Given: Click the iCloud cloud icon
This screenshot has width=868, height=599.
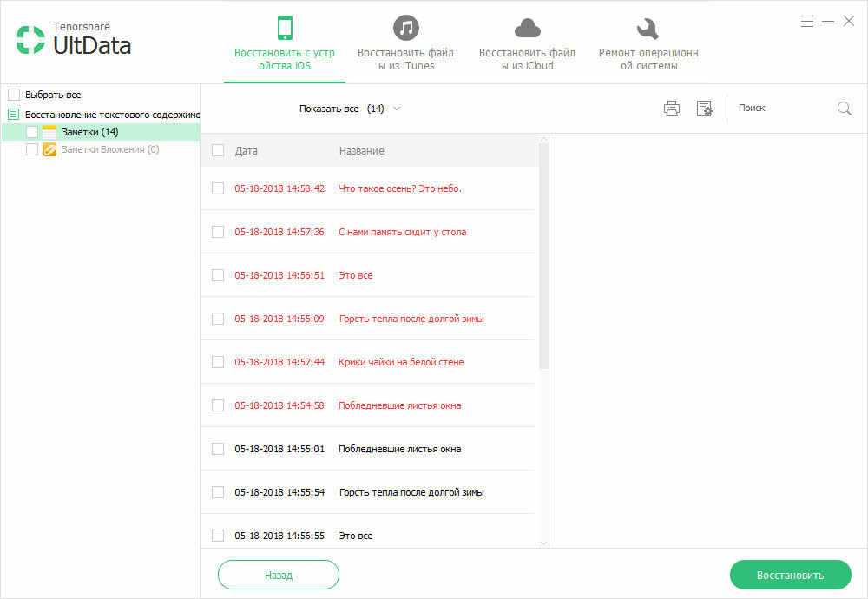Looking at the screenshot, I should click(x=527, y=29).
